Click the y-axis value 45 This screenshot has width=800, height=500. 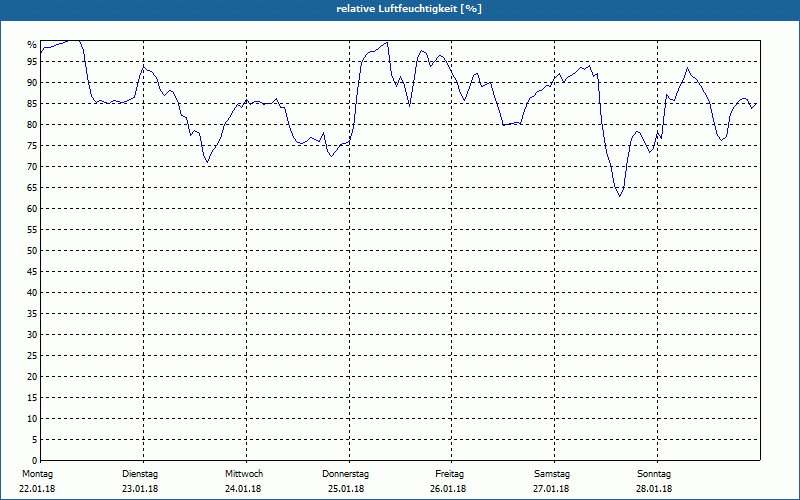(x=32, y=272)
